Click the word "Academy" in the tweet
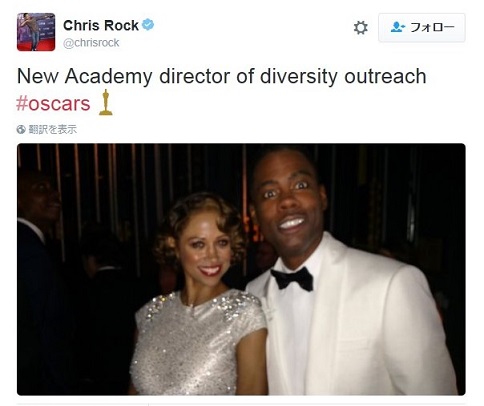Screen dimensions: 484x406 click(x=109, y=77)
